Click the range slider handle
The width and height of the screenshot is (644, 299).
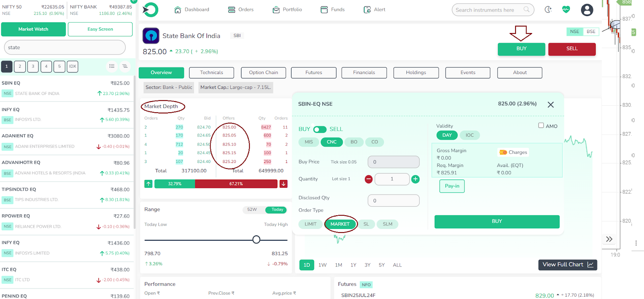(256, 240)
